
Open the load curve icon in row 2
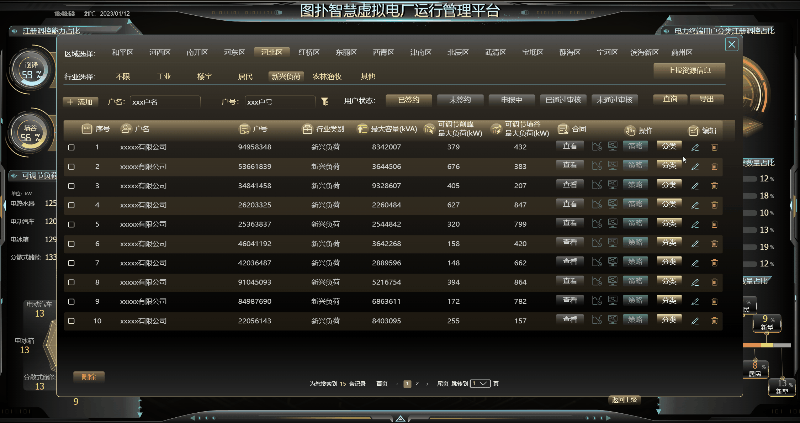[x=596, y=166]
